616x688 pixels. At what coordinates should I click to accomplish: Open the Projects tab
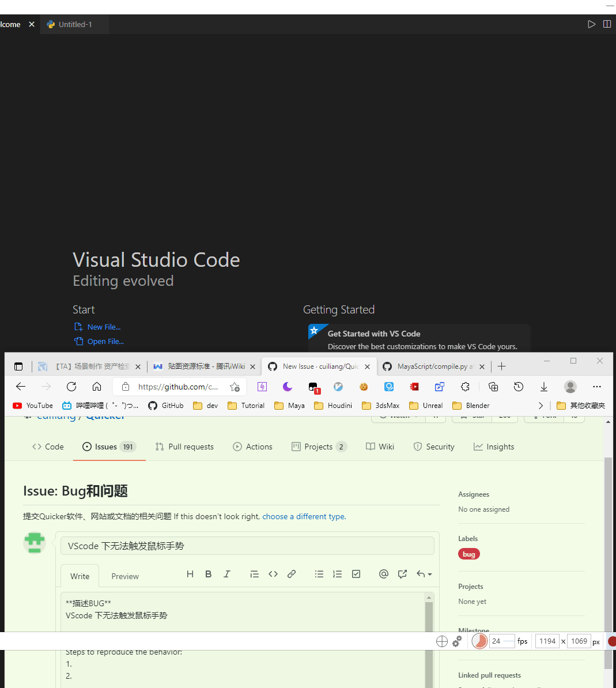(319, 447)
